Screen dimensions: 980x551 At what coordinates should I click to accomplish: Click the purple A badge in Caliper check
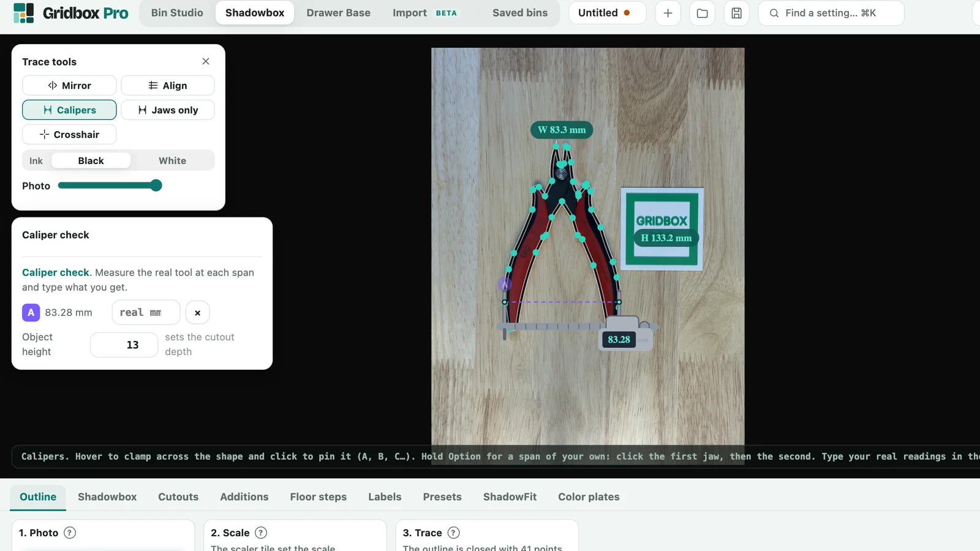coord(31,312)
